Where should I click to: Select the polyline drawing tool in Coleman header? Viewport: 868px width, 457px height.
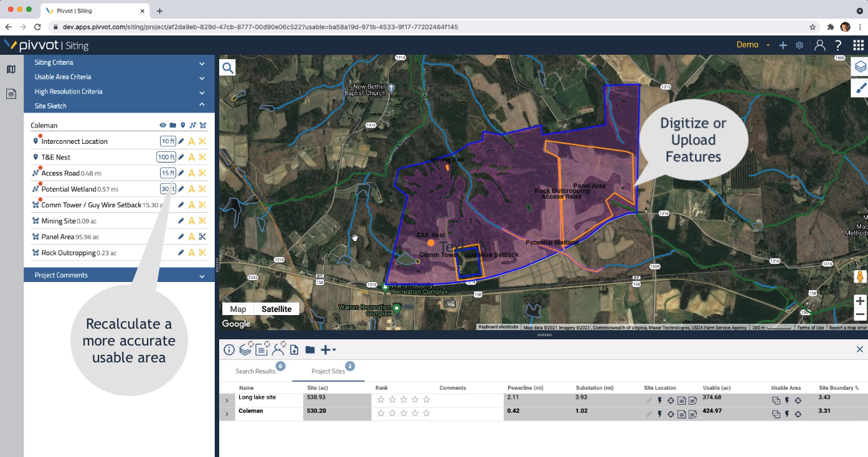point(192,125)
